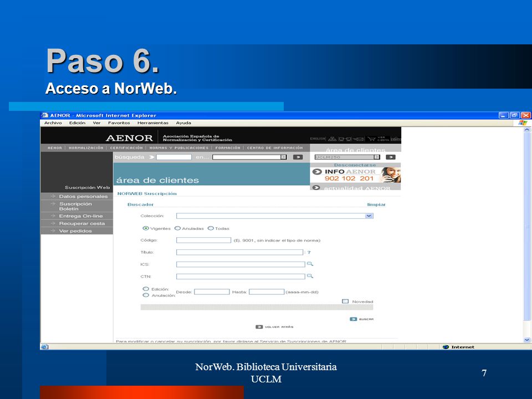Open the Ver menu

96,123
